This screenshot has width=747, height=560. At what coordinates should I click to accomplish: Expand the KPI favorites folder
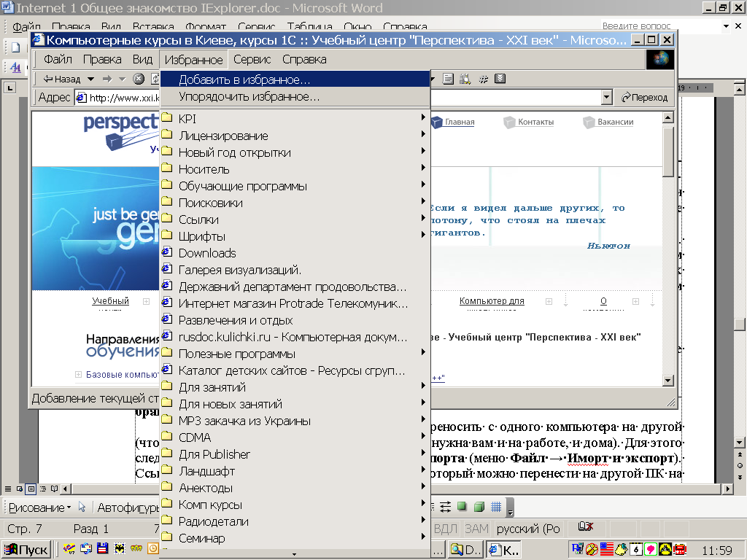(295, 119)
